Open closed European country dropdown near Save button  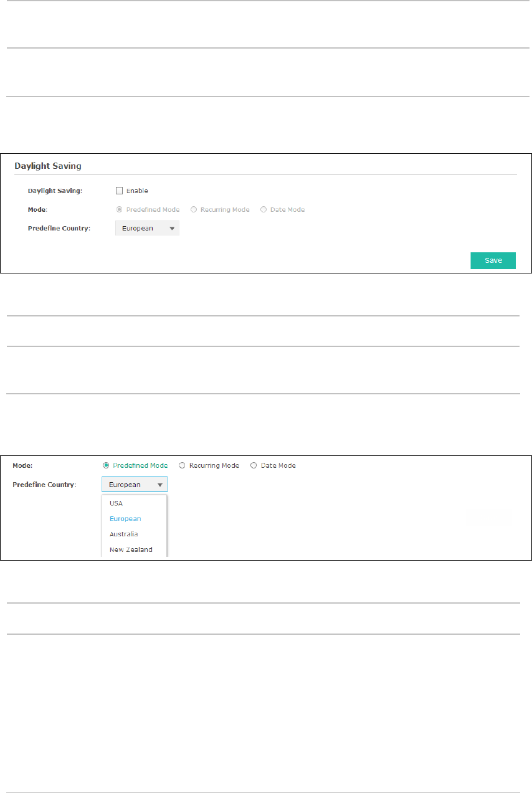(x=147, y=228)
